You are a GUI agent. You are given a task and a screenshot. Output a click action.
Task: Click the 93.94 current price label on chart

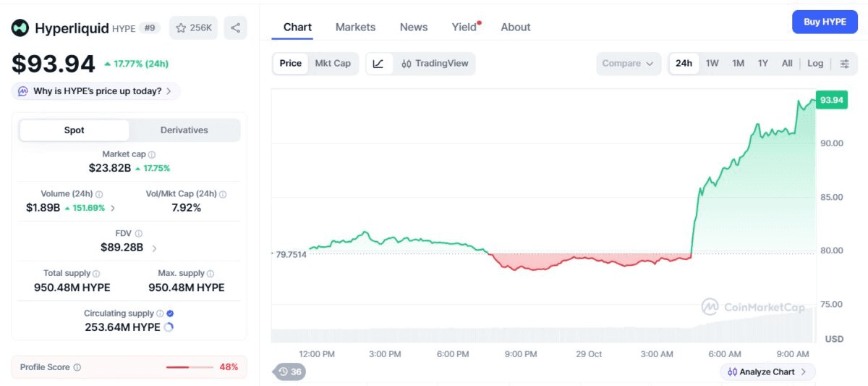coord(831,101)
